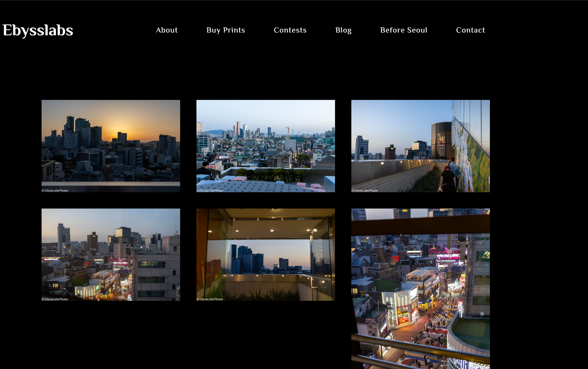This screenshot has height=369, width=588.
Task: Visit the Before Seoul page
Action: coord(404,30)
